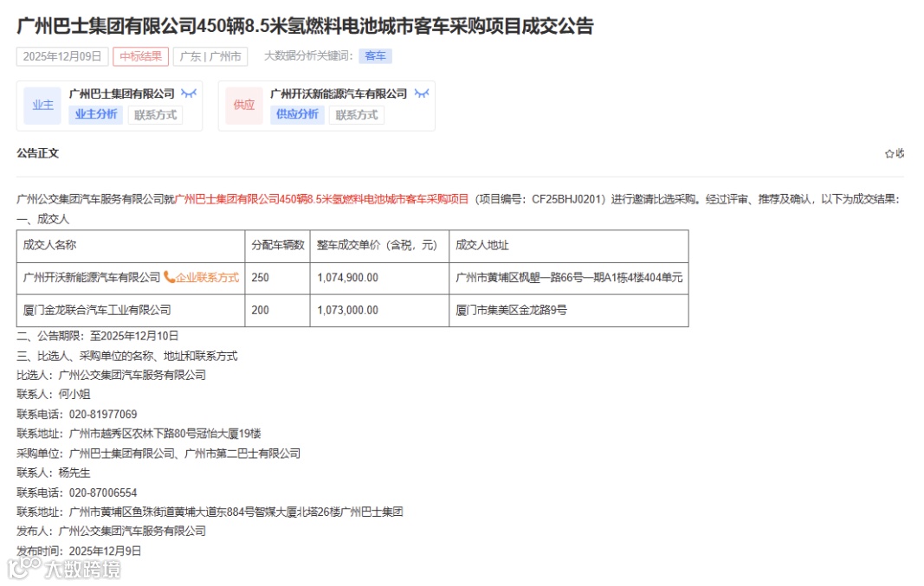Open 业主分析 button
The height and width of the screenshot is (586, 924).
tap(96, 114)
